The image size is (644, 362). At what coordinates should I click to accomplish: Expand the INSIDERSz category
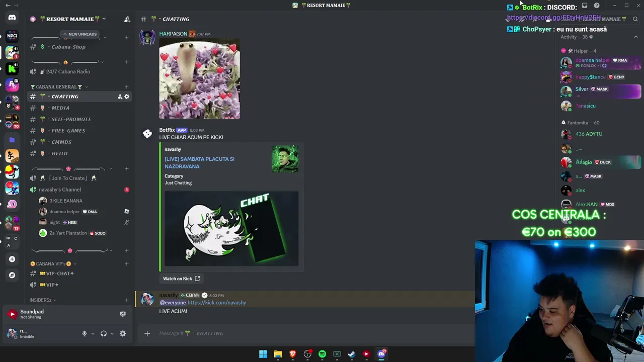coord(42,300)
